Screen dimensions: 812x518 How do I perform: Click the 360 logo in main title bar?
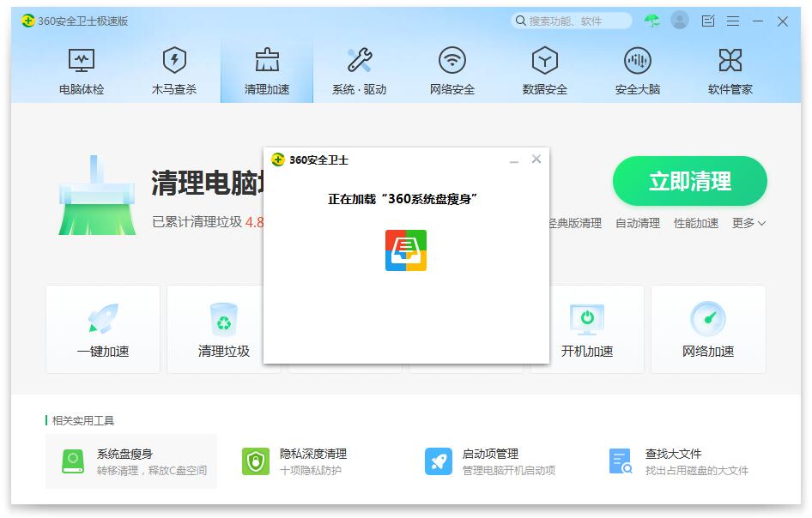point(28,21)
